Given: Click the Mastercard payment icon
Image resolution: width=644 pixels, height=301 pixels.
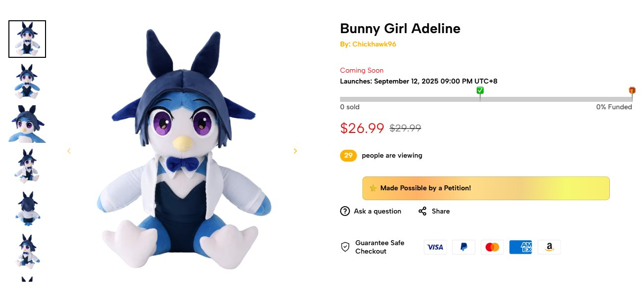Looking at the screenshot, I should click(492, 247).
